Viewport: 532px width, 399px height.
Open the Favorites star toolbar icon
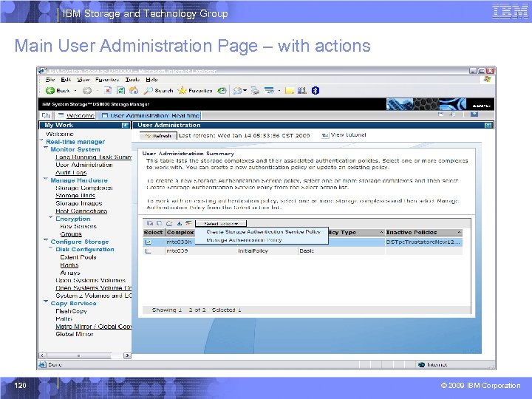[183, 90]
